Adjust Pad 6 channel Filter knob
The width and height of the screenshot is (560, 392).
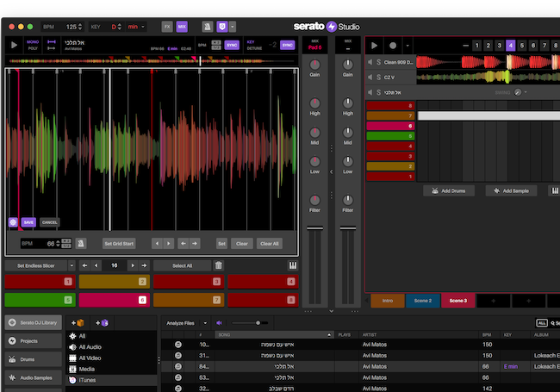314,200
